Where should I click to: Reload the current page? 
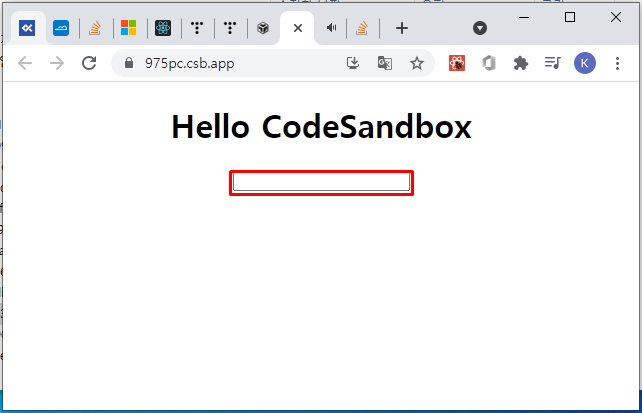click(x=89, y=63)
